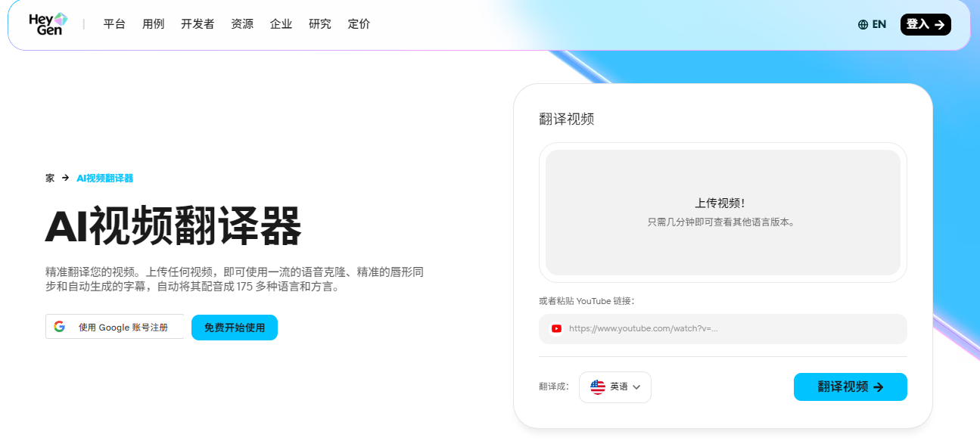Open the 企业 menu

click(x=281, y=24)
